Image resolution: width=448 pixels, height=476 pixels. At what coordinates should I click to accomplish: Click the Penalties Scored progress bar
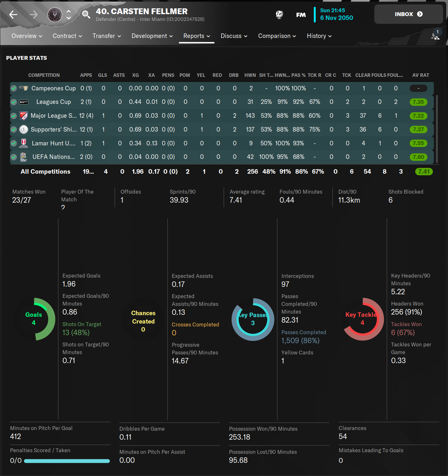67,461
